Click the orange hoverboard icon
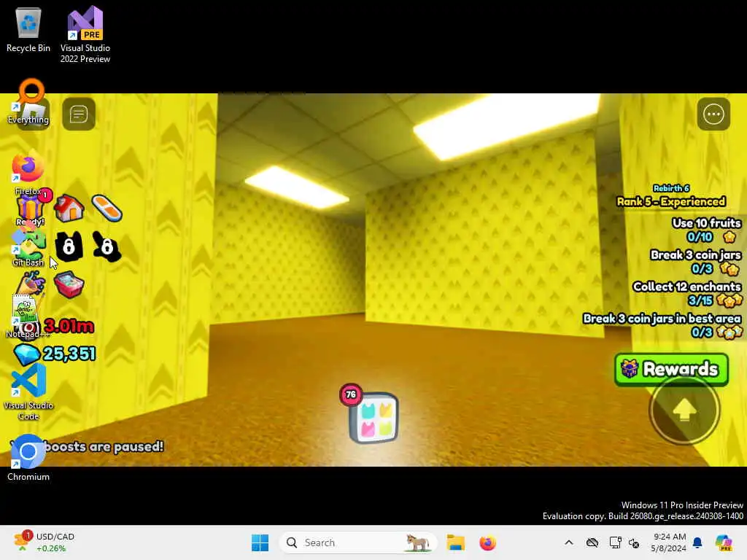This screenshot has width=747, height=560. tap(107, 208)
